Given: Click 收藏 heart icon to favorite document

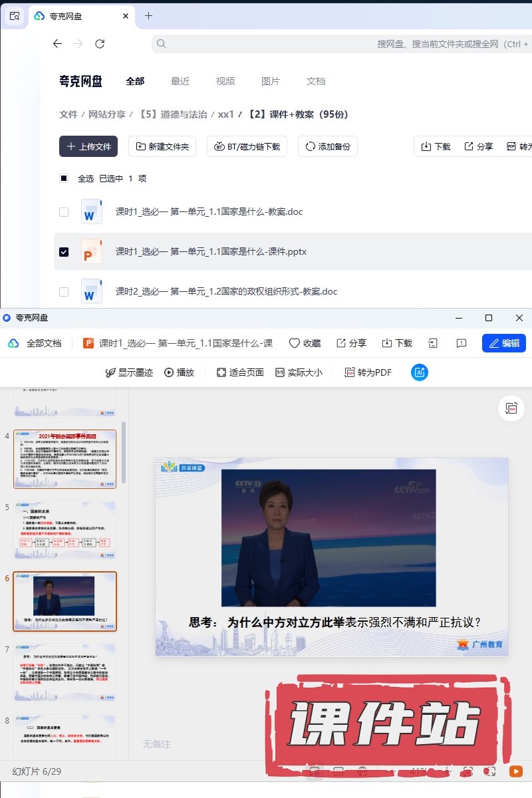Looking at the screenshot, I should (x=305, y=343).
